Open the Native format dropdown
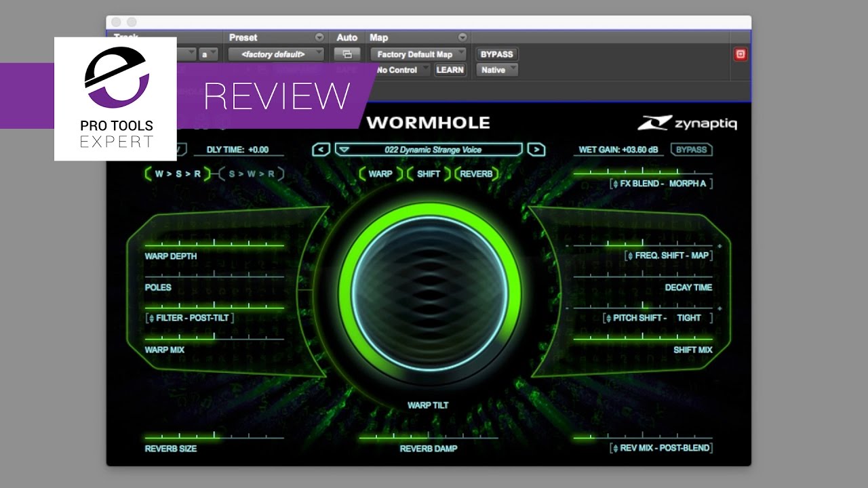 pyautogui.click(x=497, y=70)
